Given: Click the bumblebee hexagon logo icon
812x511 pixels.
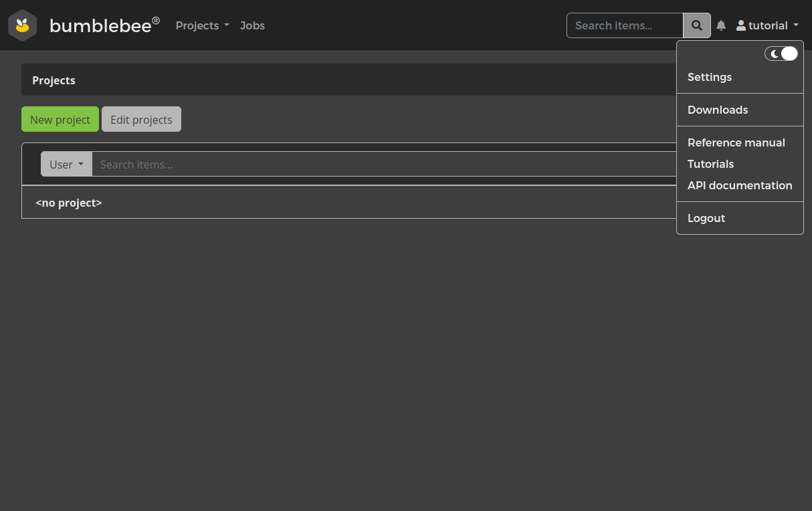Looking at the screenshot, I should (23, 25).
